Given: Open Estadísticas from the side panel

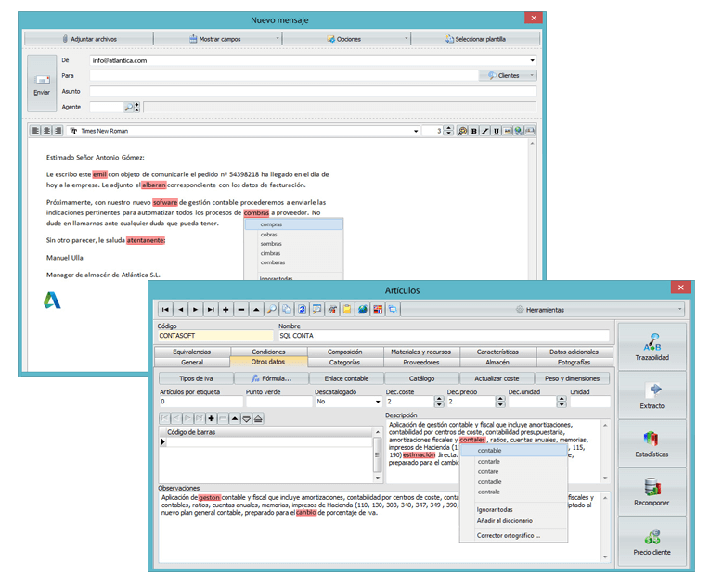Looking at the screenshot, I should [x=652, y=444].
